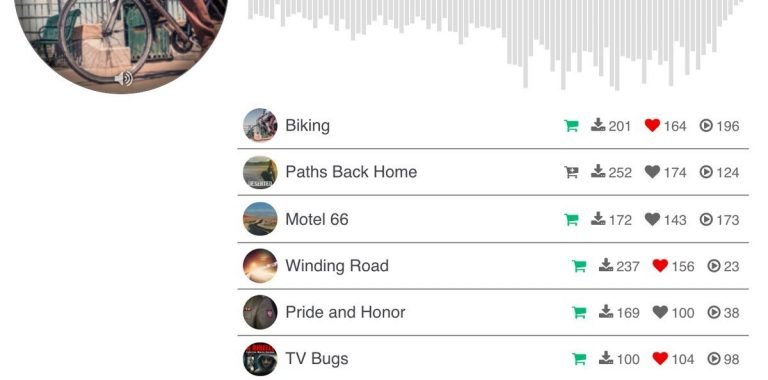Select Pride and Honor thumbnail image
768x380 pixels.
(x=260, y=312)
